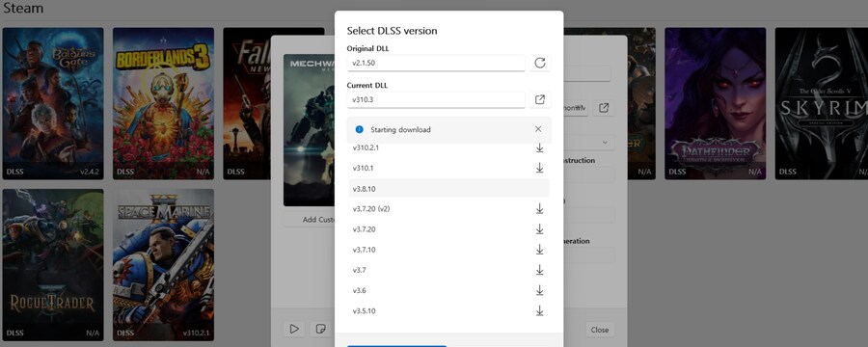This screenshot has height=347, width=868.
Task: Click Add Custom cover button under Mechwarrior art
Action: click(310, 219)
